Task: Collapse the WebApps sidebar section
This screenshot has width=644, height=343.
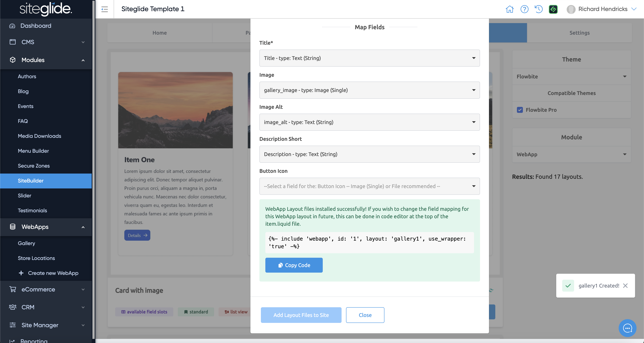Action: pos(83,227)
